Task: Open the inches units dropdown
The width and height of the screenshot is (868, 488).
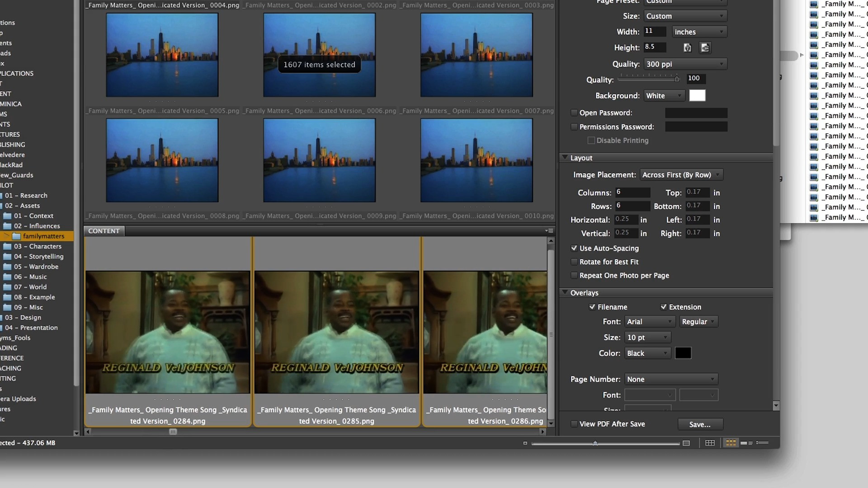Action: (x=699, y=32)
